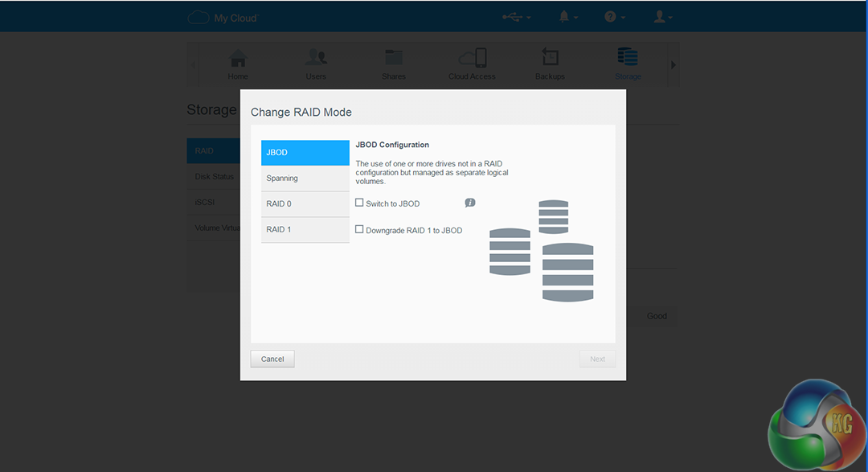Open the Shares folder icon

(394, 58)
